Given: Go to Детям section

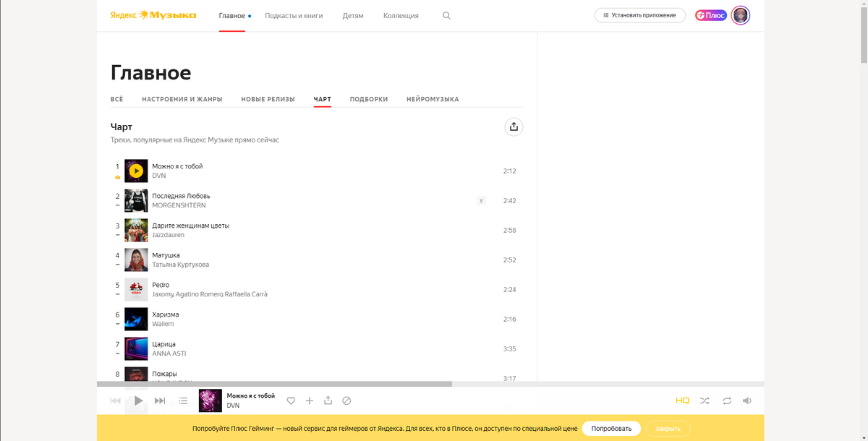Looking at the screenshot, I should click(353, 15).
